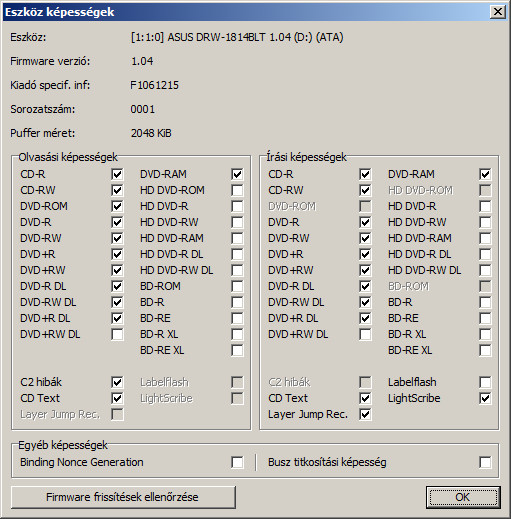Toggle DVD-RAM checkbox in write capabilities
This screenshot has width=511, height=519.
[485, 174]
